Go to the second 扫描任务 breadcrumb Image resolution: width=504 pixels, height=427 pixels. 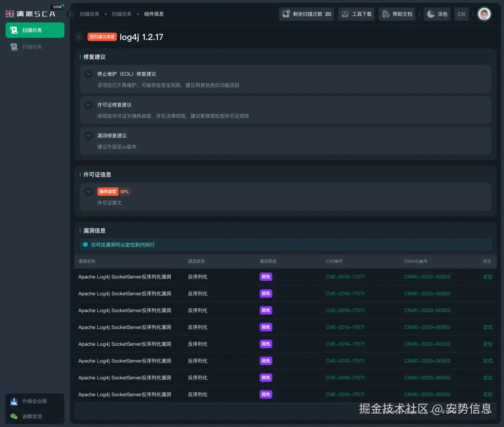point(122,14)
